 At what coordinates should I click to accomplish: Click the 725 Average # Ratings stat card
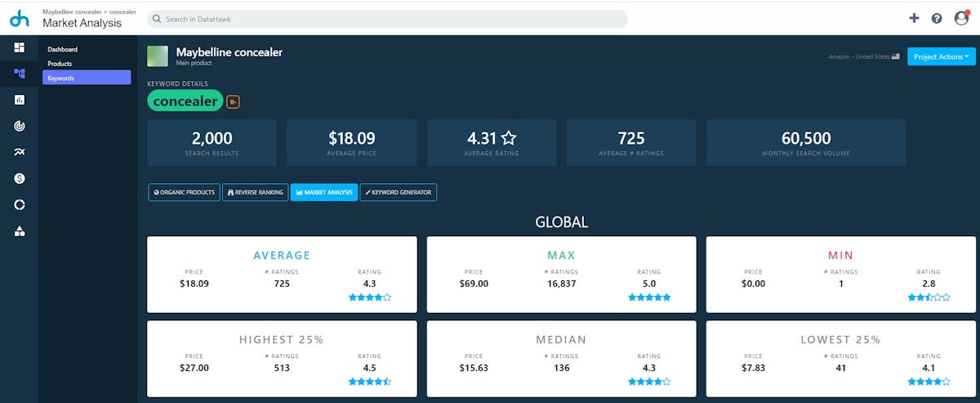click(631, 143)
